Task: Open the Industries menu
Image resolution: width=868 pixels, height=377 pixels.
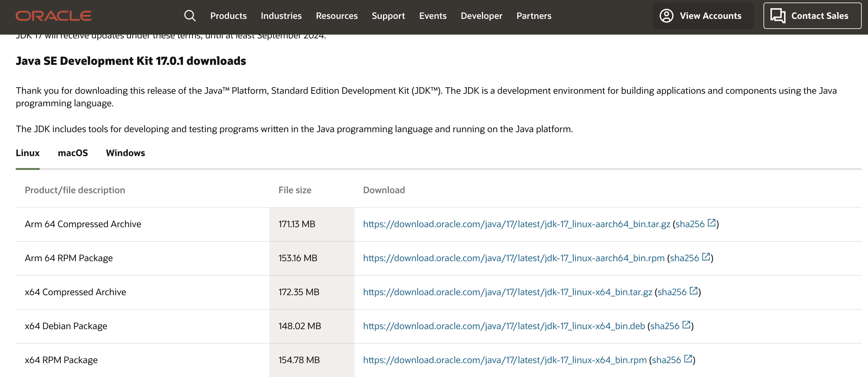Action: 281,16
